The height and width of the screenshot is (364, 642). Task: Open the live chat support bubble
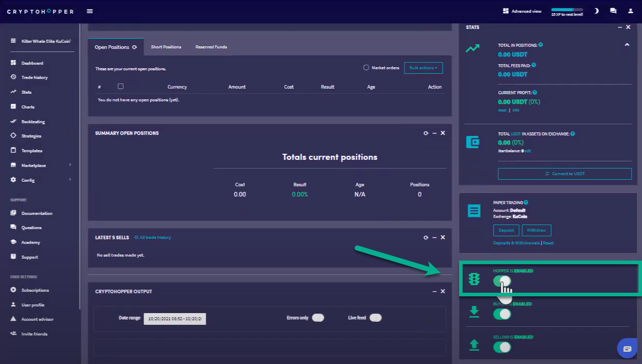coord(627,349)
